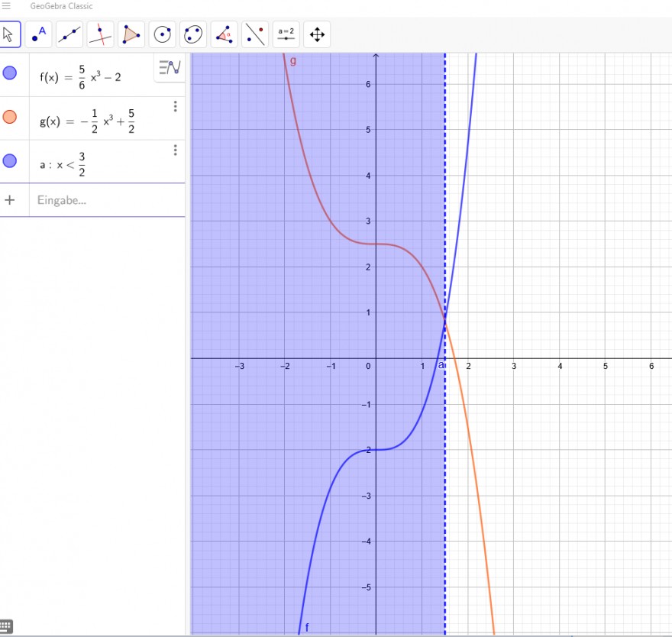Screen dimensions: 672x637
Task: Open the virtual keyboard
Action: point(6,627)
